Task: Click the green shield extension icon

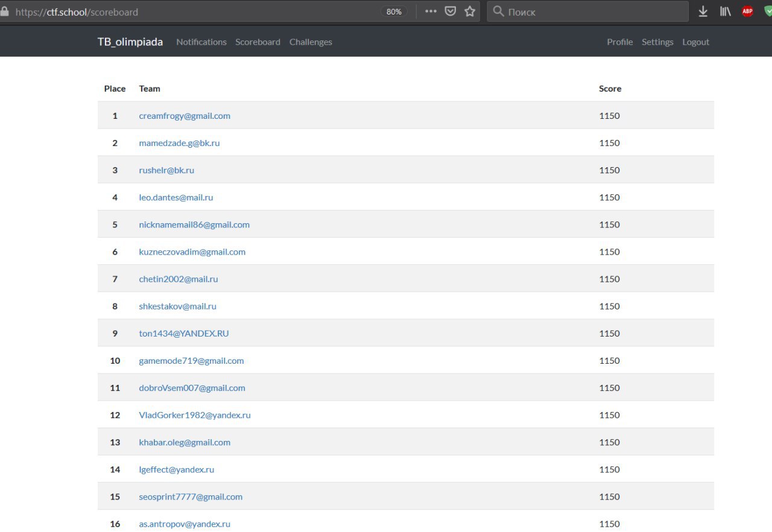Action: [x=767, y=11]
